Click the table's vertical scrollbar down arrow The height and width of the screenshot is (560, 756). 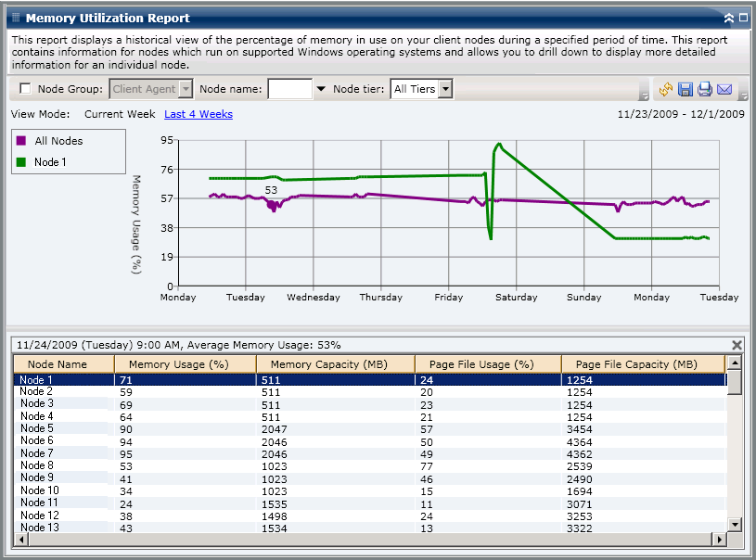(x=735, y=525)
